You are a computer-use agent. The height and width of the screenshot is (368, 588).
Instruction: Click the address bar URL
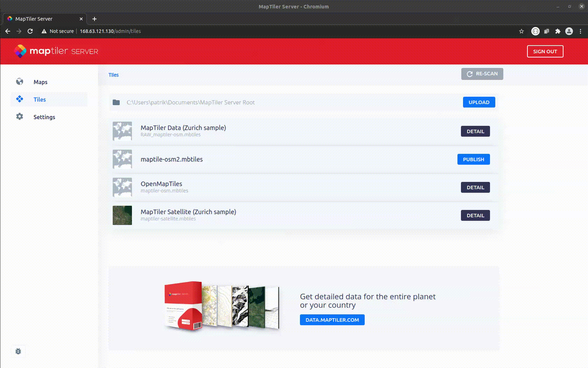pos(110,31)
